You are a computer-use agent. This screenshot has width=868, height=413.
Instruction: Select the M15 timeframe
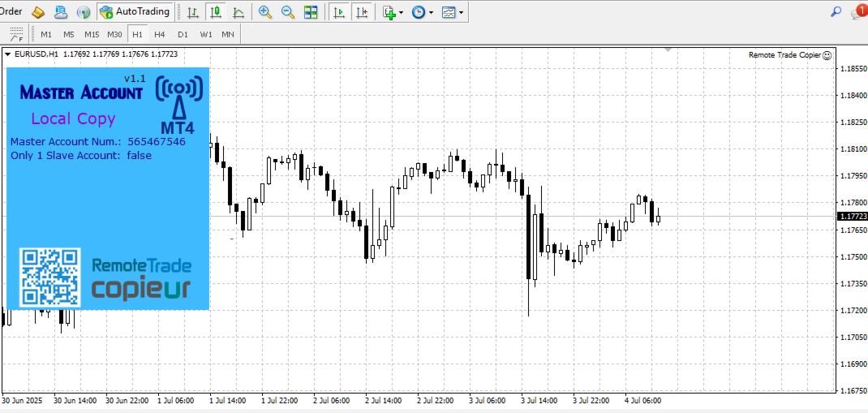point(92,34)
